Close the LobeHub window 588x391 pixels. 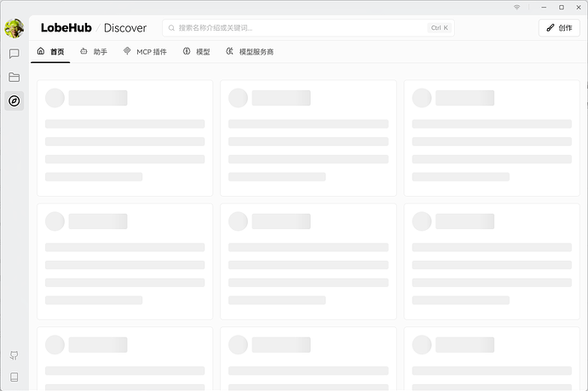coord(579,8)
